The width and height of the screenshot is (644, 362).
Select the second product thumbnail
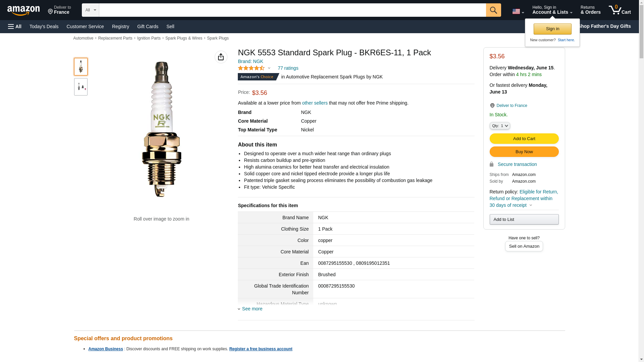[80, 87]
